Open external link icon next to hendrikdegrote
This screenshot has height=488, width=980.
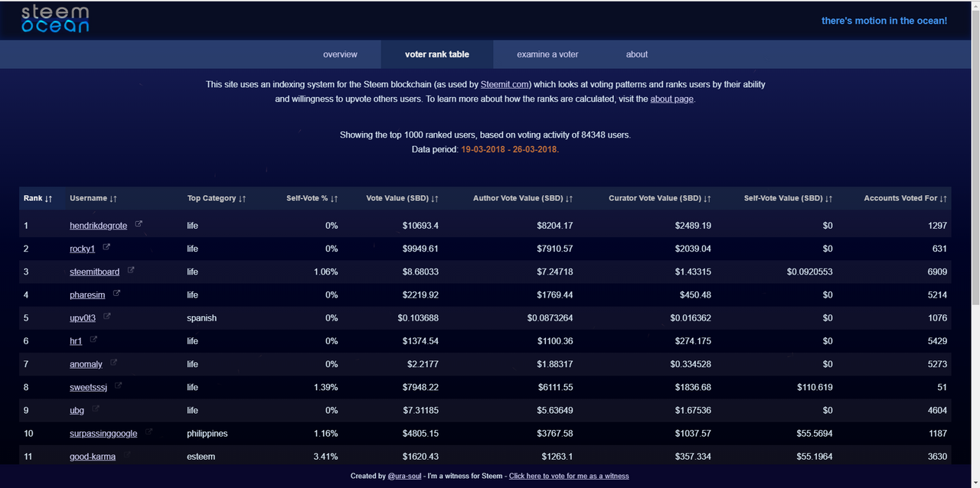click(x=139, y=224)
